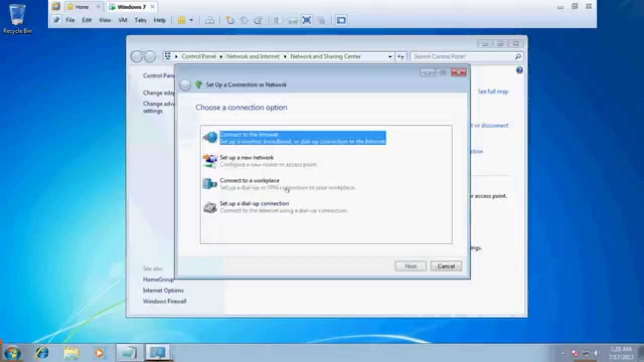Screen dimensions: 644x362
Task: Click Network and Internet in the breadcrumb
Action: pyautogui.click(x=253, y=57)
